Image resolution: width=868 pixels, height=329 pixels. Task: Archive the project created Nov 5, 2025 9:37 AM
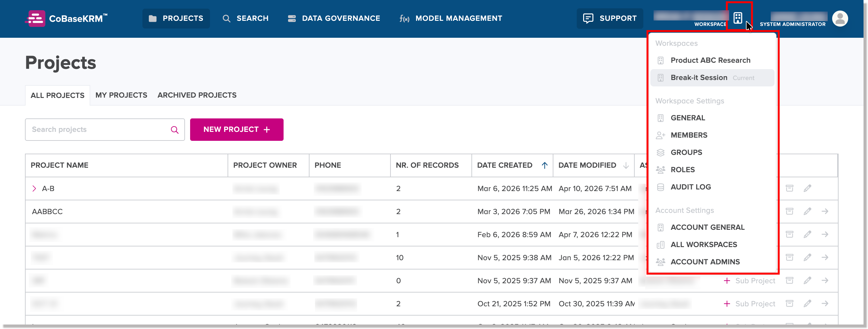[789, 280]
